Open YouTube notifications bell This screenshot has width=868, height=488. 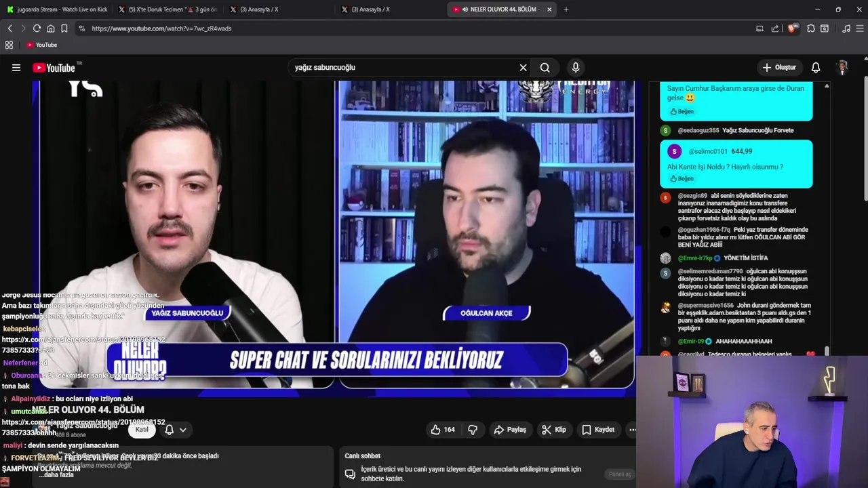pos(816,68)
